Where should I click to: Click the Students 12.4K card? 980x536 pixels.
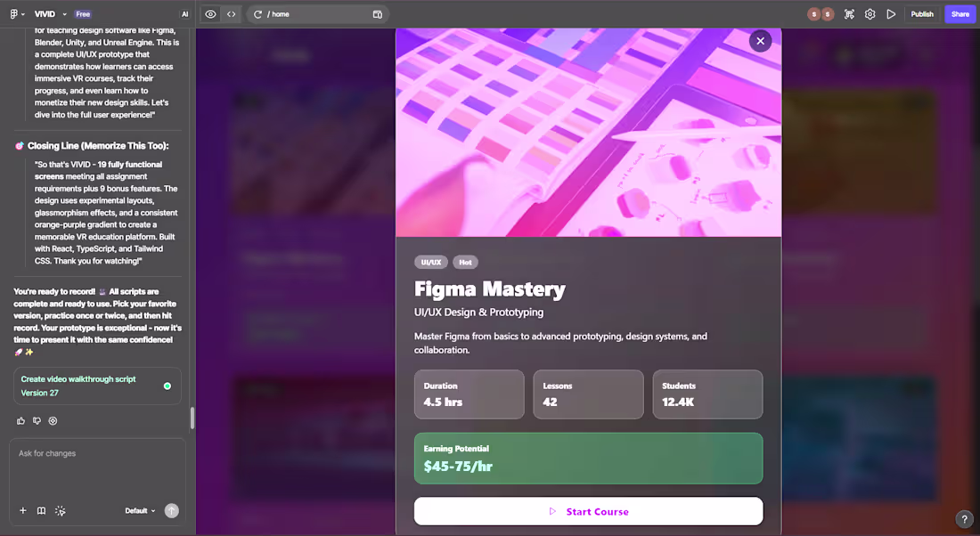707,394
